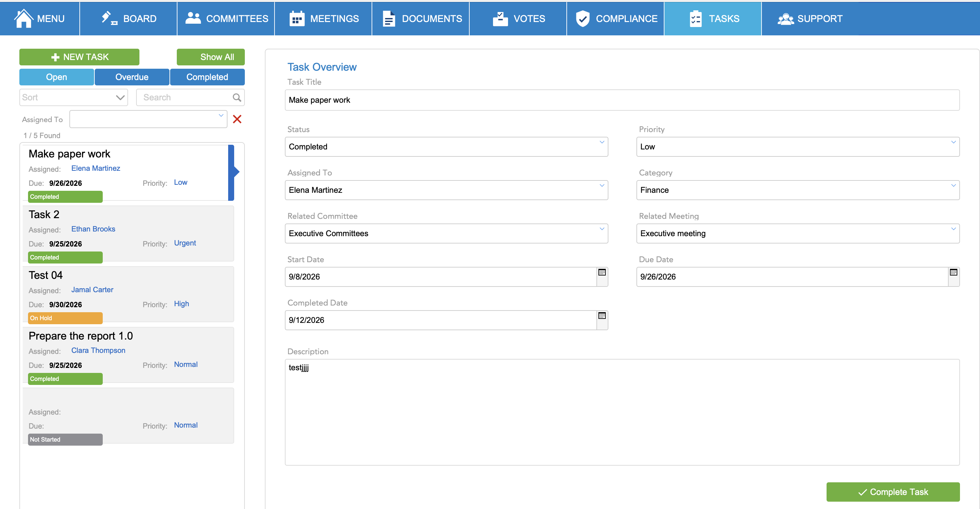980x509 pixels.
Task: Click the ballot box icon for VOTES
Action: 500,18
